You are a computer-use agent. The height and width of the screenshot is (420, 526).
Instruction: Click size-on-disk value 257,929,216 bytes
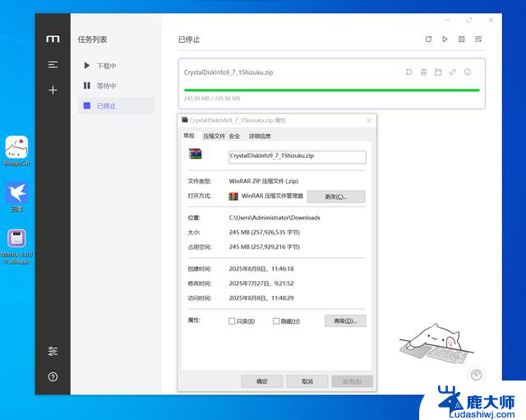click(265, 247)
